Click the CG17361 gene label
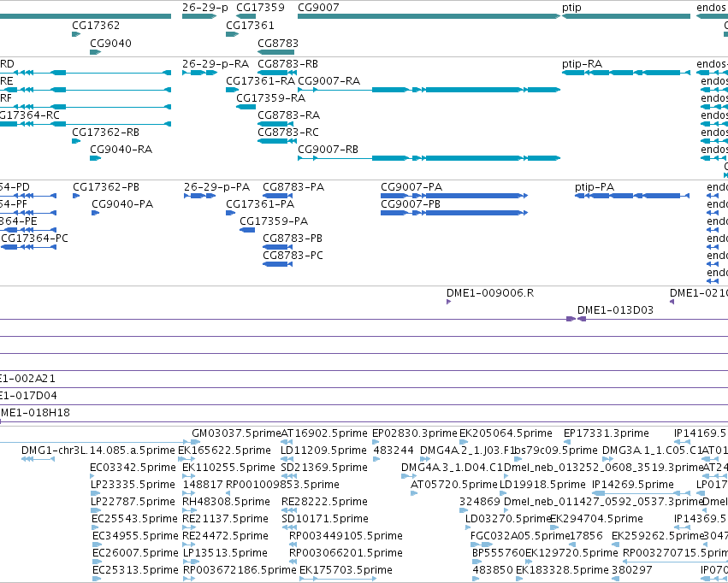 click(x=251, y=25)
